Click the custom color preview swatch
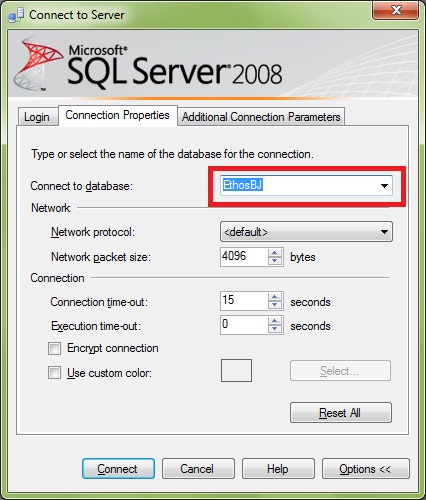Viewport: 426px width, 500px height. tap(236, 370)
